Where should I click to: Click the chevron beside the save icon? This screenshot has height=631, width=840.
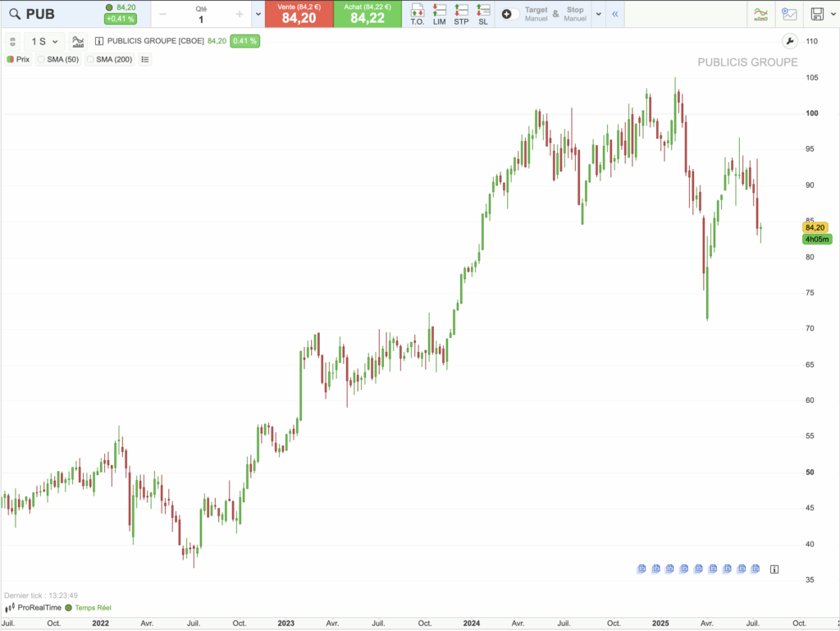pos(833,14)
